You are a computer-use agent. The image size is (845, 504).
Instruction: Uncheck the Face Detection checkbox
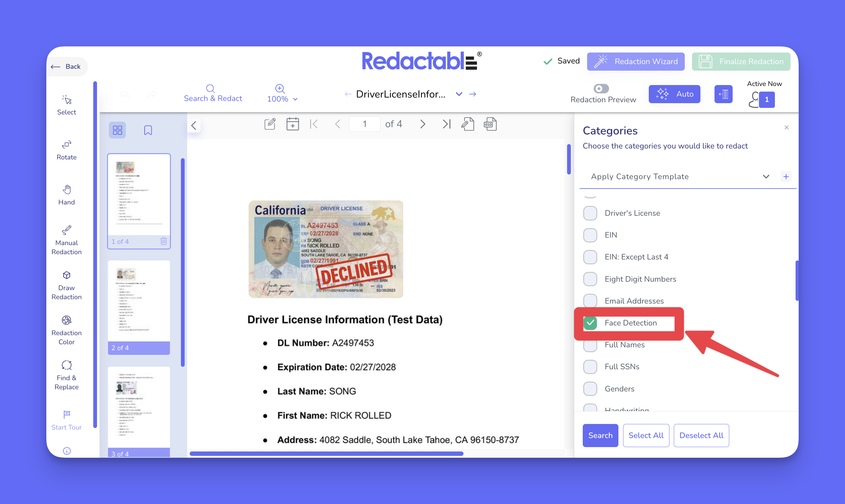pos(591,323)
